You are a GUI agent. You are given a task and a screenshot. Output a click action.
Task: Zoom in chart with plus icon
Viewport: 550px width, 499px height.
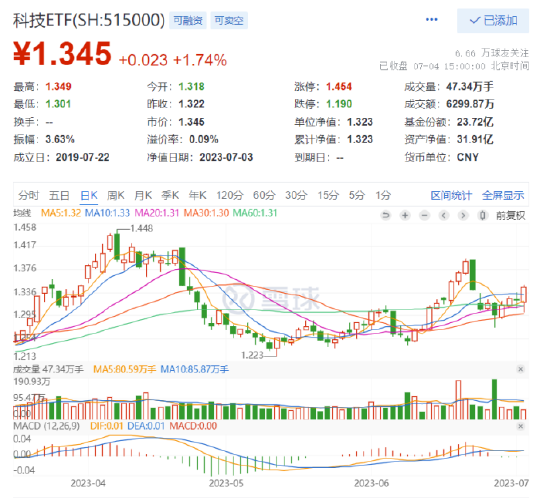click(x=405, y=215)
